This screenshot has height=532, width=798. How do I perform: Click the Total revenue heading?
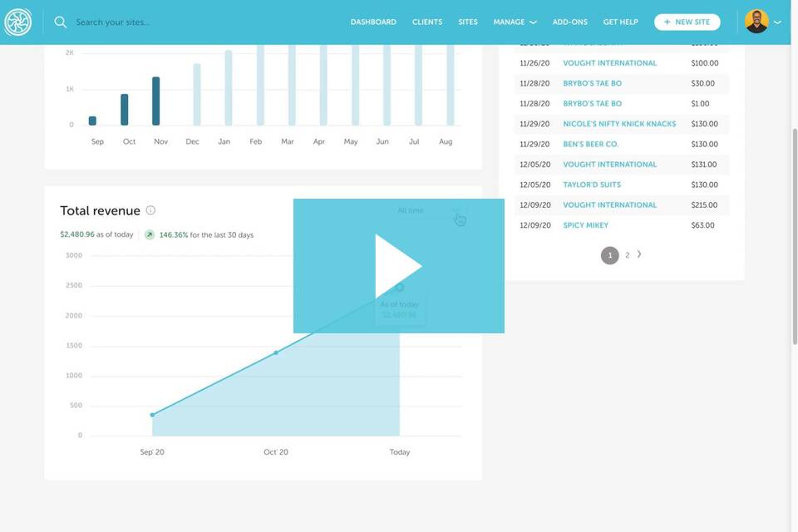(x=100, y=211)
